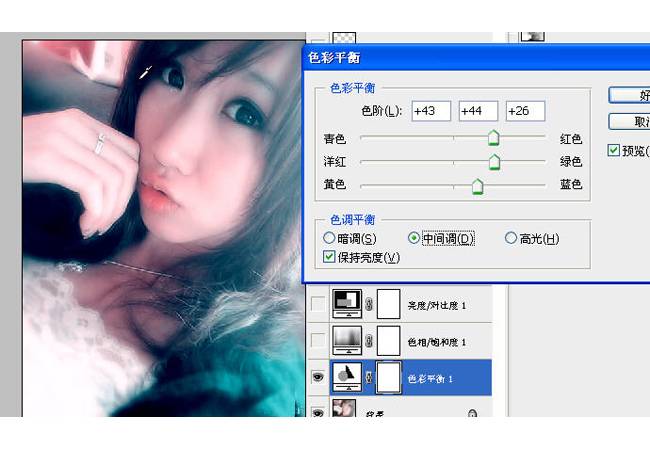Click the 黄色 label beside the third slider
650x450 pixels.
(x=335, y=184)
